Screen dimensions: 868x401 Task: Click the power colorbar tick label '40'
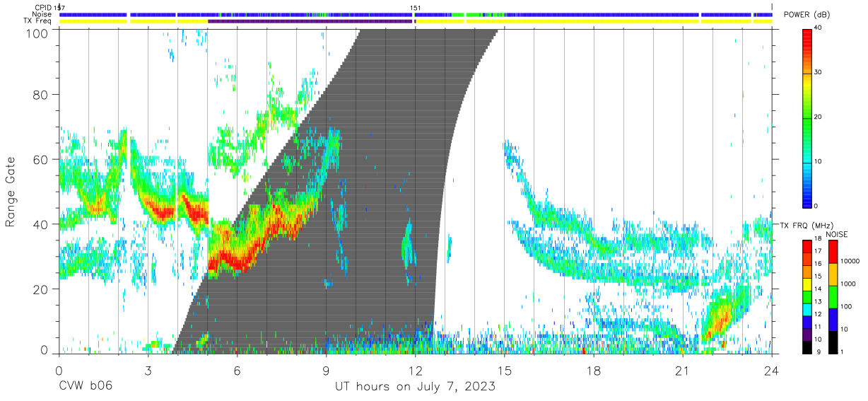point(819,28)
